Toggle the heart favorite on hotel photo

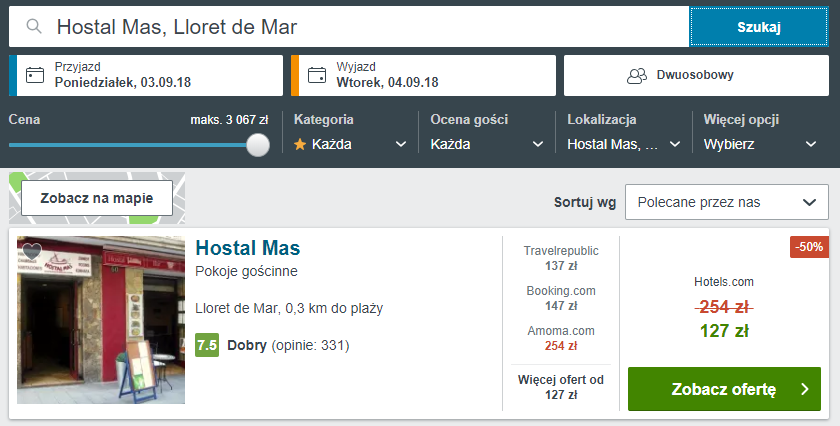[x=31, y=251]
